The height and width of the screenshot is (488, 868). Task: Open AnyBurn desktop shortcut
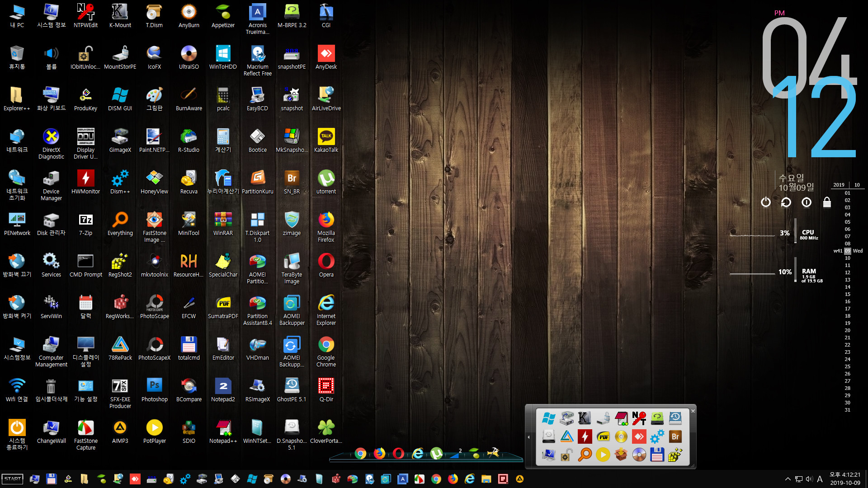pos(189,16)
